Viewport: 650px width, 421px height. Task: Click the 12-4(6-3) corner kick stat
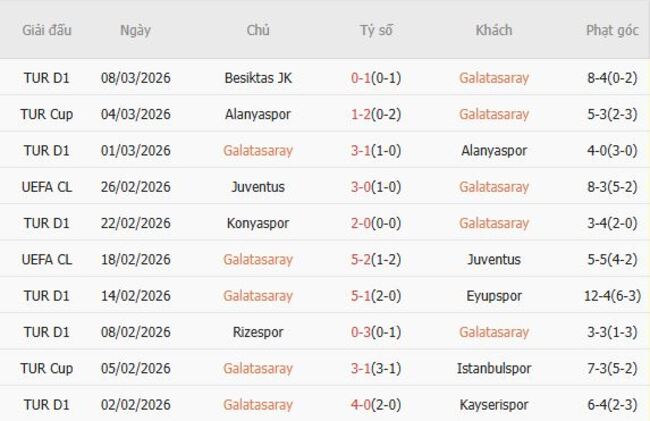[612, 296]
